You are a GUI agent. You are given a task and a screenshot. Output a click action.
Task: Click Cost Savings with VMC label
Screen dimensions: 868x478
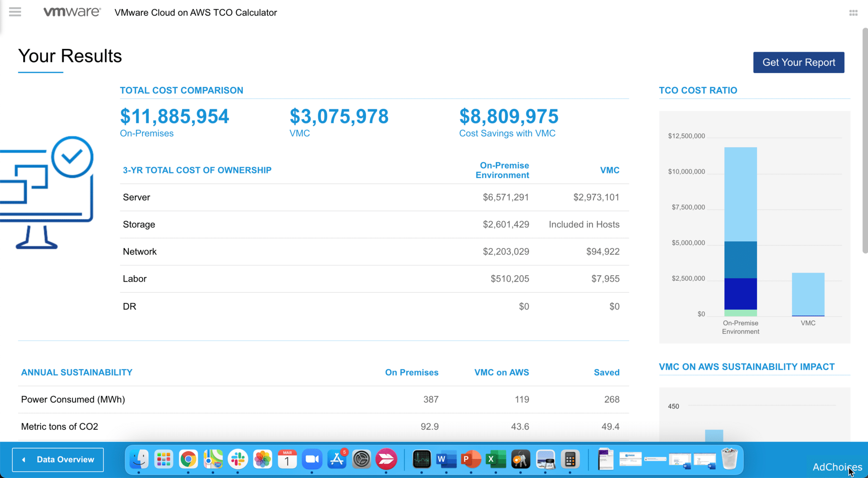[507, 133]
